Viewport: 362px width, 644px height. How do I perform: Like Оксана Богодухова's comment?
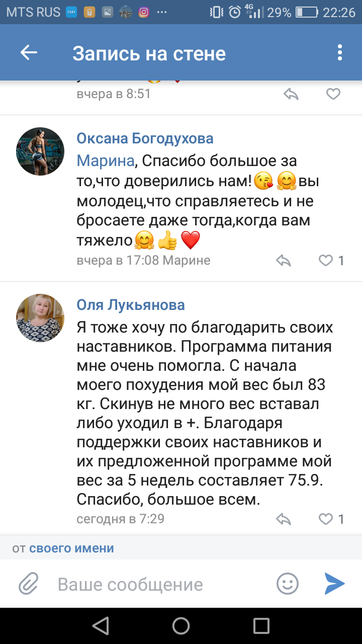[326, 260]
